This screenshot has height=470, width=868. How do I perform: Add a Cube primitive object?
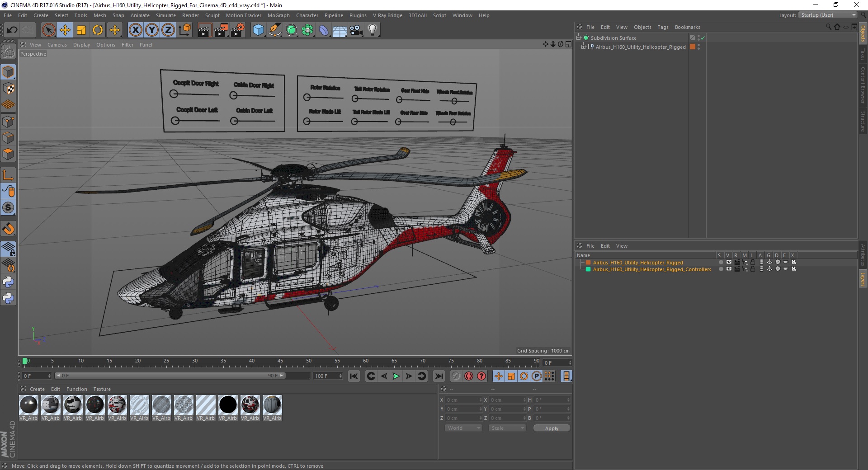(x=258, y=30)
